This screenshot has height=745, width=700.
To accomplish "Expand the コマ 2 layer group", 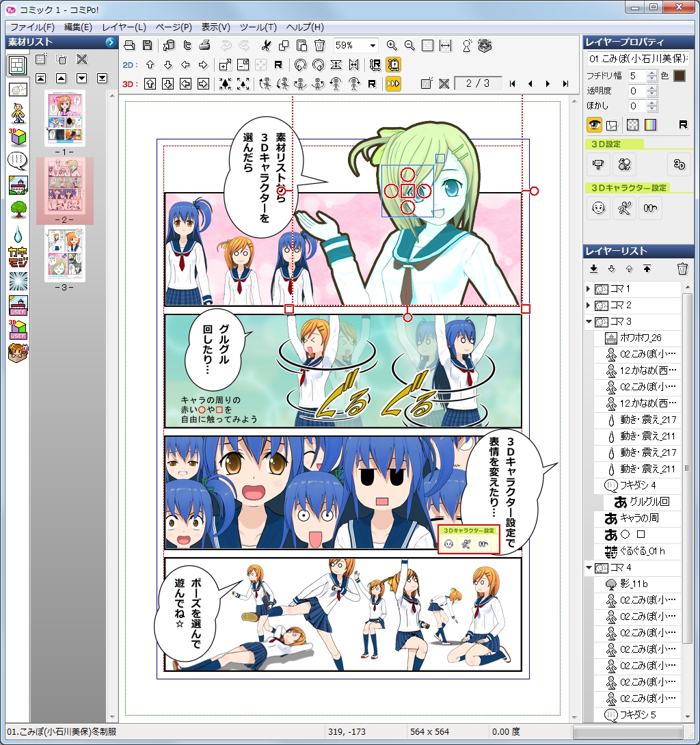I will 589,305.
